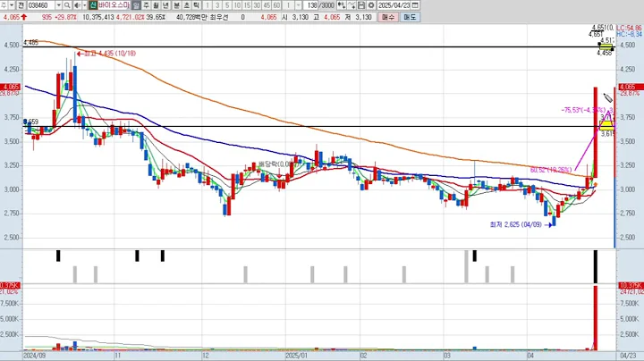Click the high label 최고 4,435 (10/18)
This screenshot has width=644, height=361.
point(110,54)
